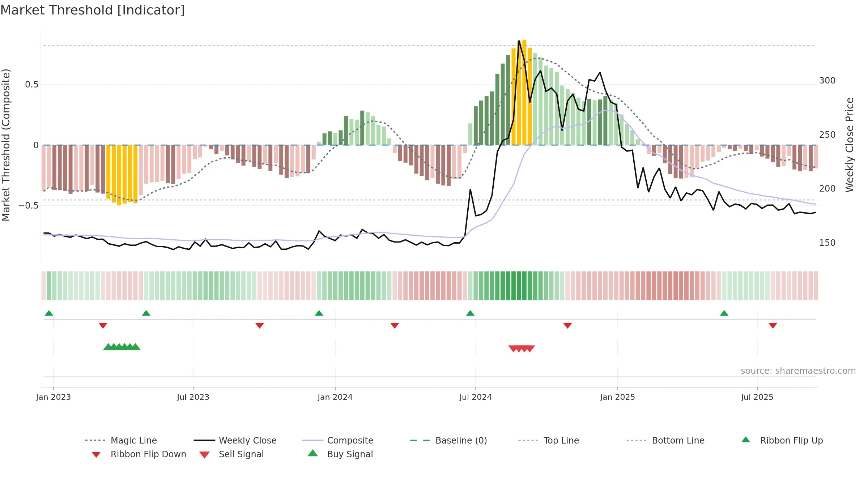Viewport: 868px width, 488px height.
Task: Click the Jul 2025 axis label
Action: click(757, 397)
